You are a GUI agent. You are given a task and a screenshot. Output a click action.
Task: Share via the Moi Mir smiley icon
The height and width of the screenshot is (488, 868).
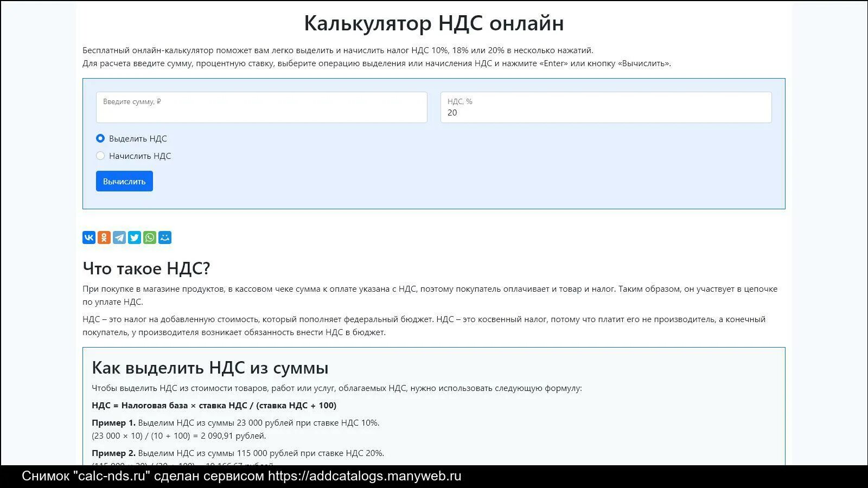pos(164,237)
